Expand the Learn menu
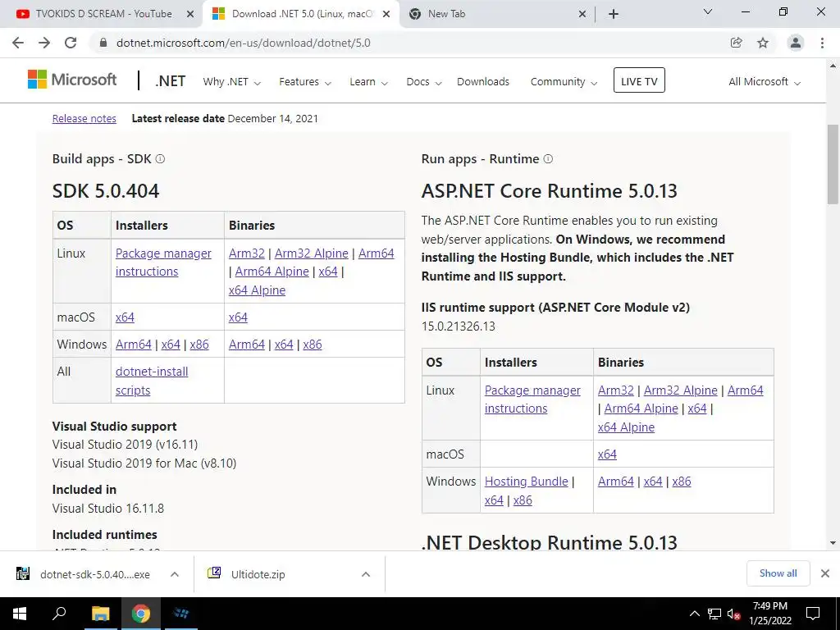The height and width of the screenshot is (630, 840). tap(368, 82)
